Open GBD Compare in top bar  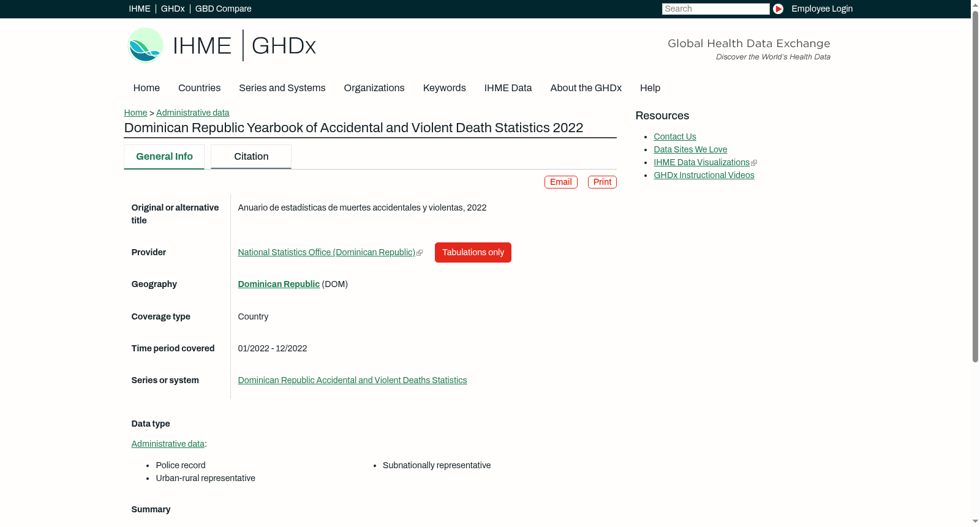223,9
